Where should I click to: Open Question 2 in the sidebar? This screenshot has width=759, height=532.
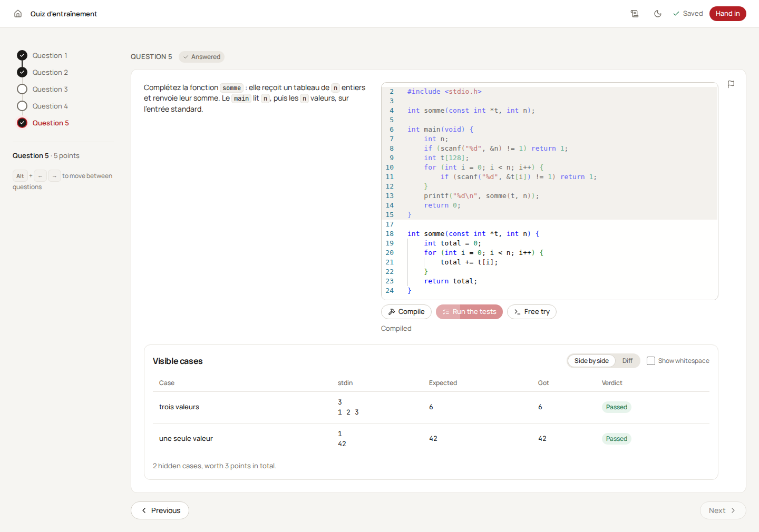[50, 72]
